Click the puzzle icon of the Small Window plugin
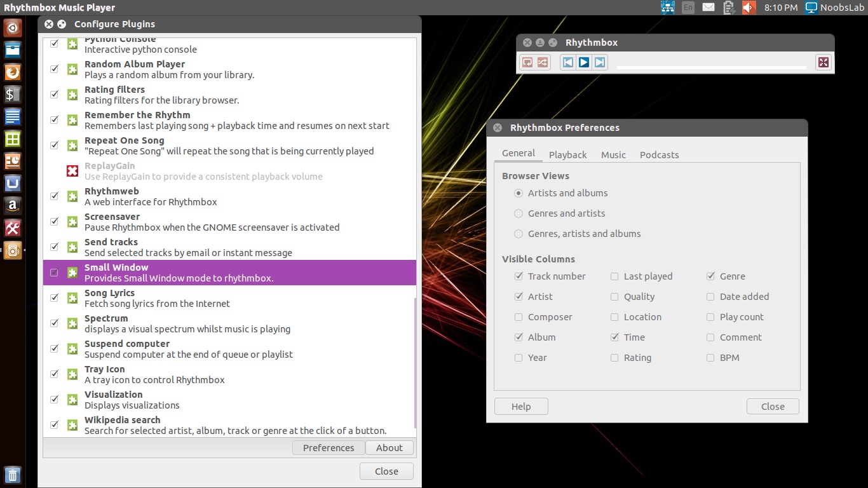Screen dimensions: 868x488 click(x=72, y=273)
